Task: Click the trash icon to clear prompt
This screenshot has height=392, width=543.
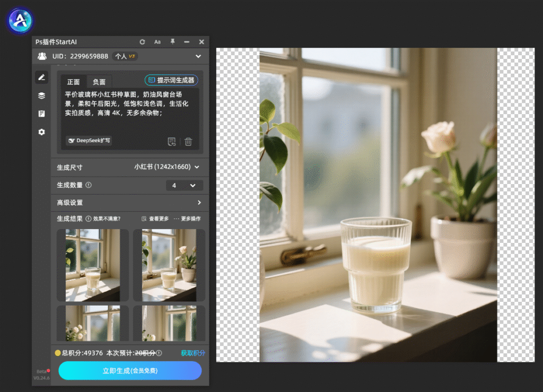Action: [x=188, y=142]
